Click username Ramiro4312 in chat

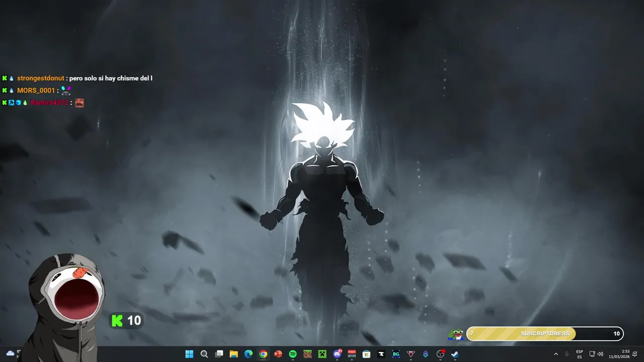(49, 103)
